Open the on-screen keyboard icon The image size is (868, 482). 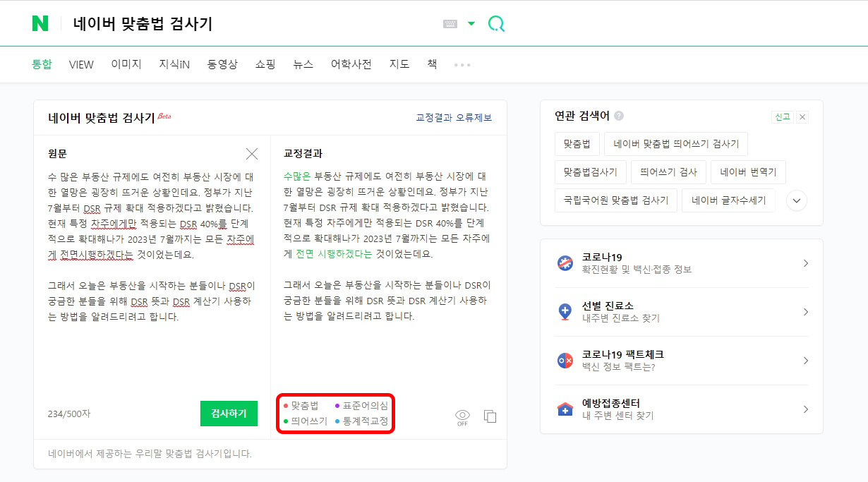(450, 23)
